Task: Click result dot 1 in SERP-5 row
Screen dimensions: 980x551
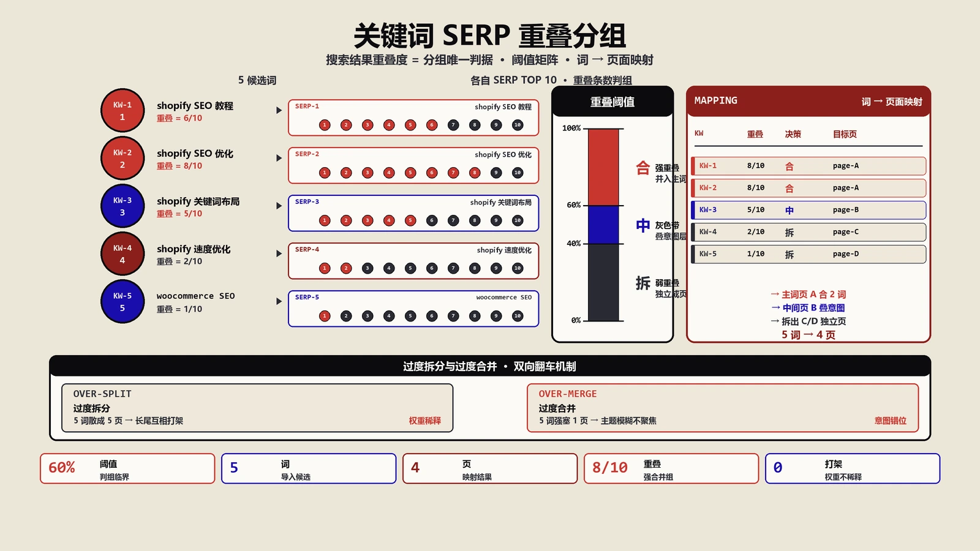Action: click(325, 316)
